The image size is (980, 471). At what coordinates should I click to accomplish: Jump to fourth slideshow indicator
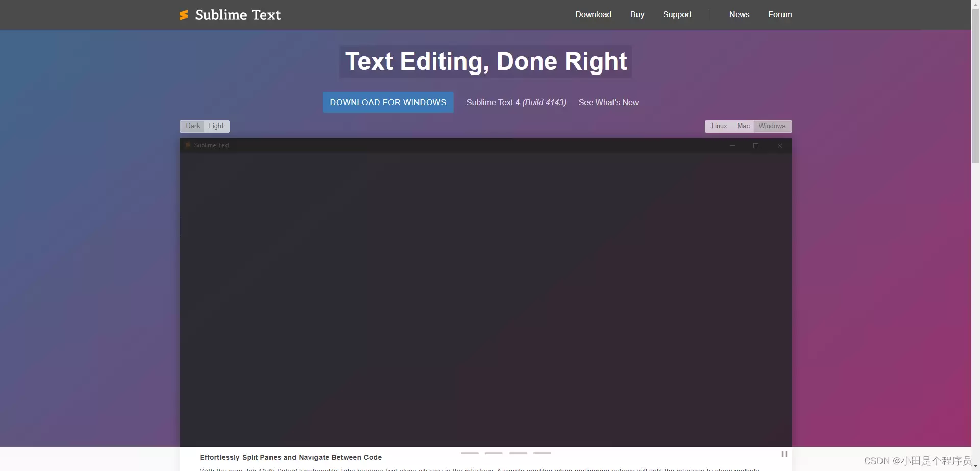(542, 453)
